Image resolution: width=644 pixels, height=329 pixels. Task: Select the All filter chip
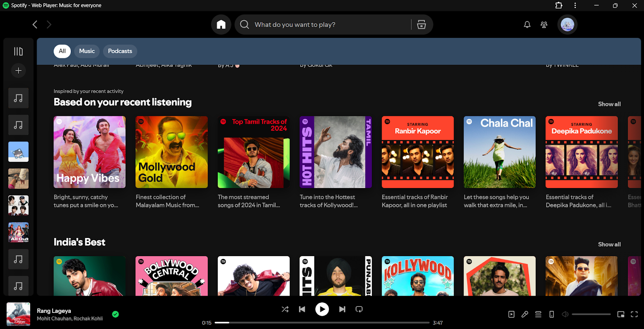(62, 51)
